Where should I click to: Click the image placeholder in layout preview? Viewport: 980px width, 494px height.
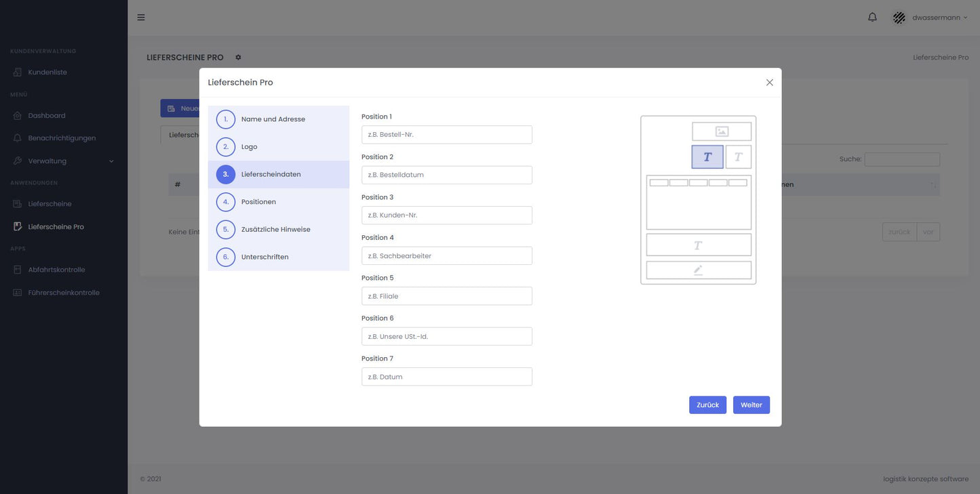722,131
